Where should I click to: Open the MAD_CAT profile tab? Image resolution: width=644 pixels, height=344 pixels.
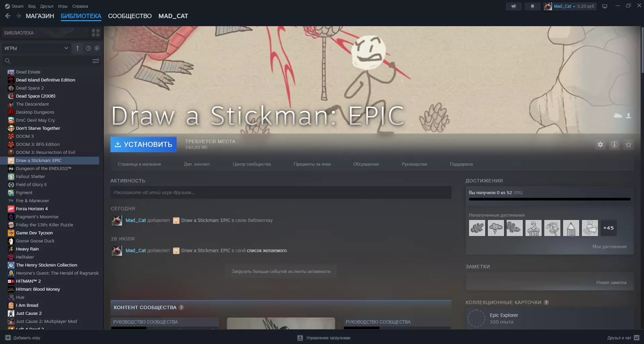pos(173,16)
